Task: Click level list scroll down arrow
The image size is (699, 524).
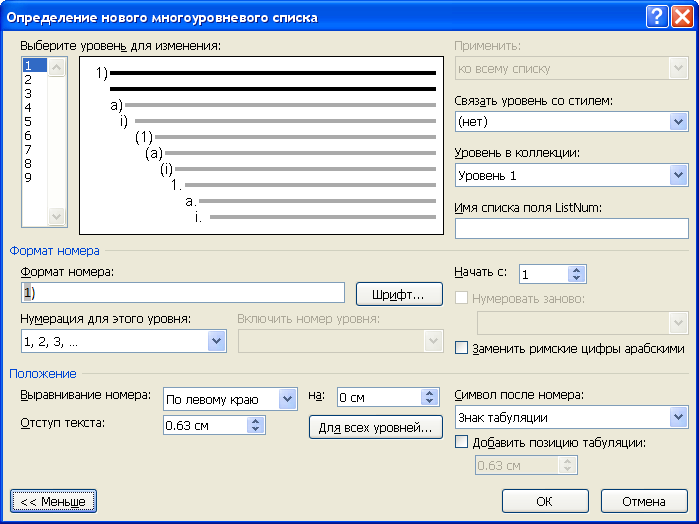Action: click(56, 217)
